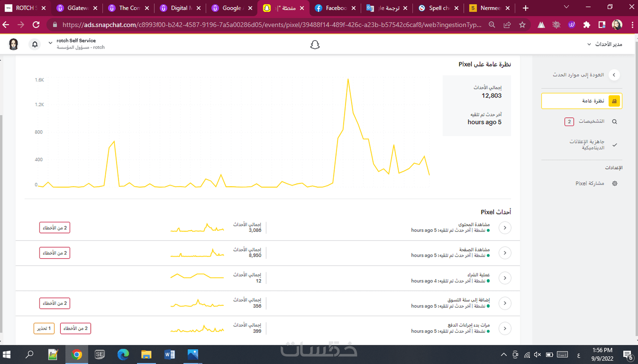
Task: Switch to the Spell check browser tab
Action: coord(439,8)
